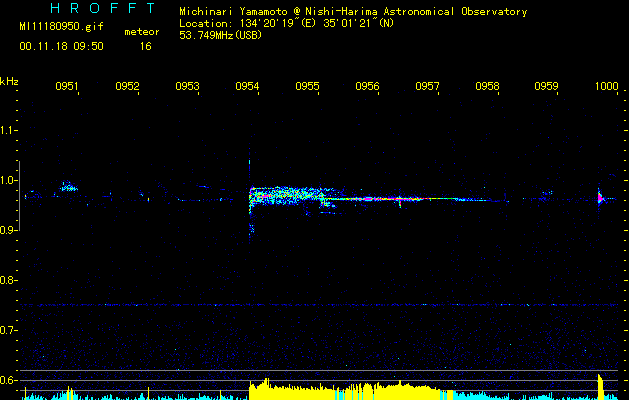Click the 0952 time axis marker
The image size is (629, 400).
[x=127, y=86]
